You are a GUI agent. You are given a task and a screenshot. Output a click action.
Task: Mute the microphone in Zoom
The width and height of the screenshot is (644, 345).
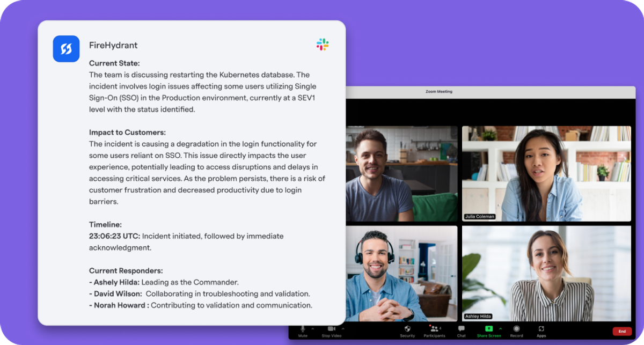(x=303, y=331)
